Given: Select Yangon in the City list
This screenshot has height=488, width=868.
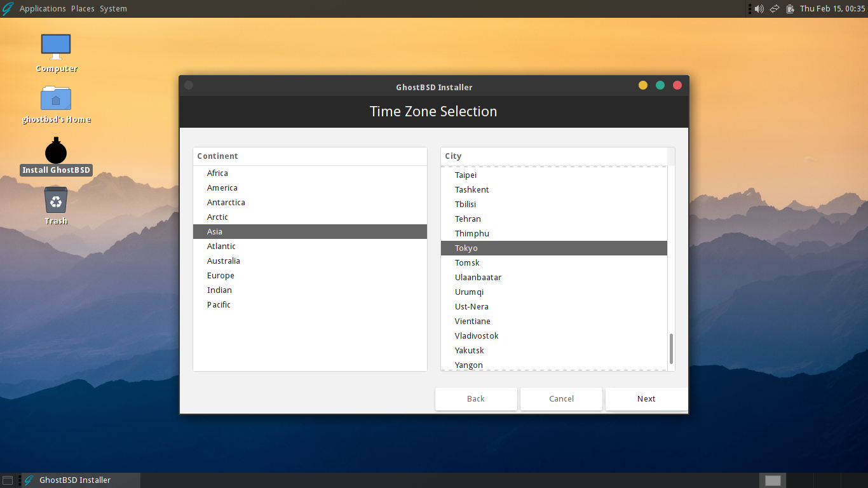Looking at the screenshot, I should [x=554, y=365].
